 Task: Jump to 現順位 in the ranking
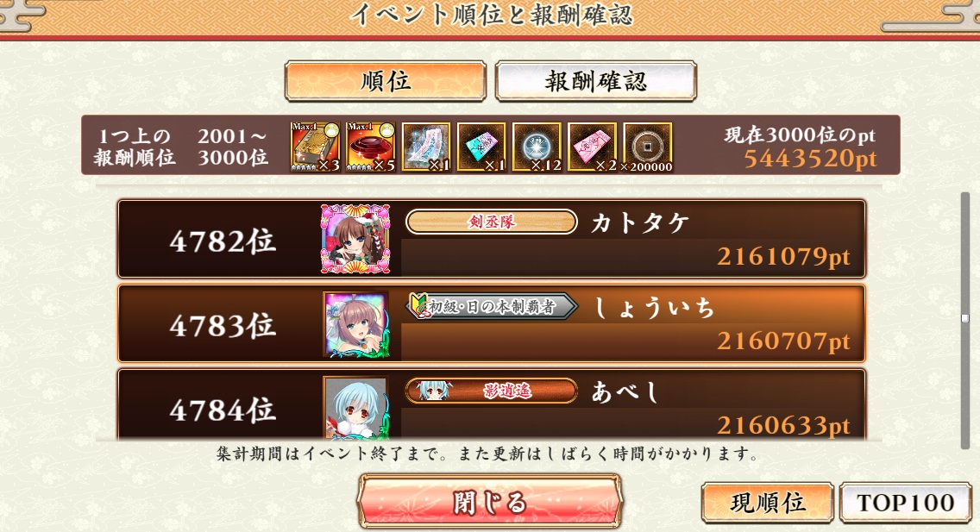[x=768, y=502]
